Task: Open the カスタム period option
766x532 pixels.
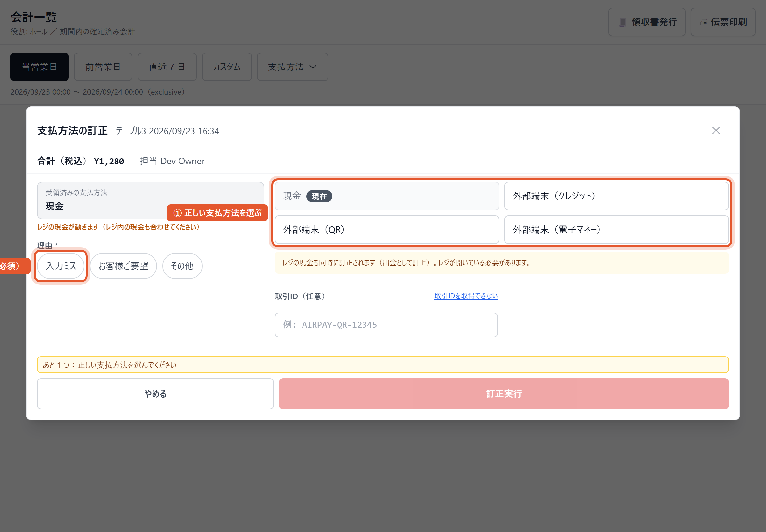Action: 227,67
